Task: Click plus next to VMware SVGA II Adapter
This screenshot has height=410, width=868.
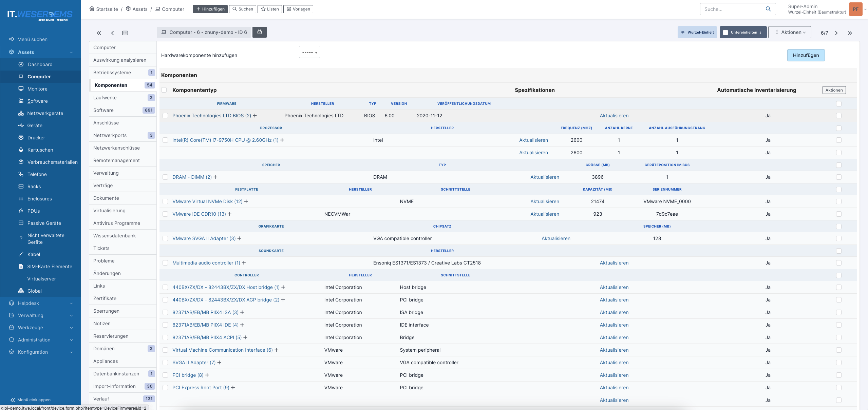Action: [239, 238]
